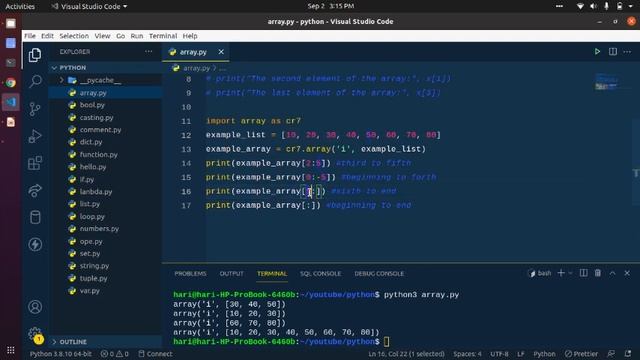Viewport: 640px width, 360px height.
Task: Run Python file with play button
Action: pyautogui.click(x=597, y=51)
